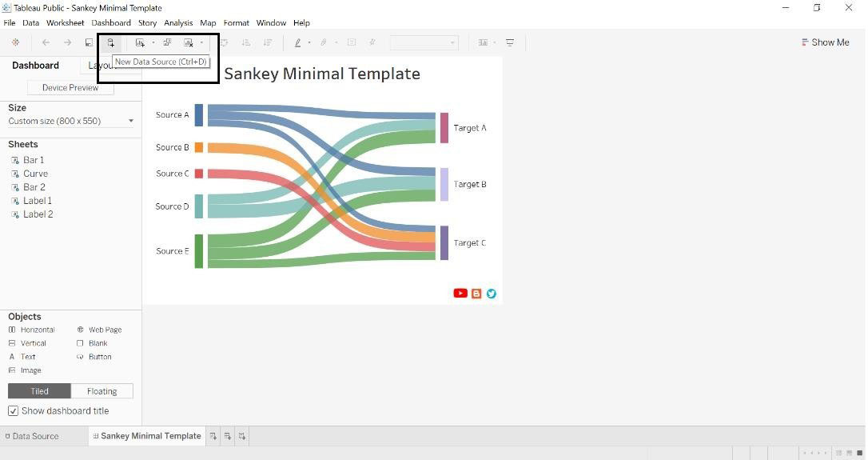Screen dimensions: 868x460
Task: Click the Tableau start page logo icon
Action: [x=15, y=42]
